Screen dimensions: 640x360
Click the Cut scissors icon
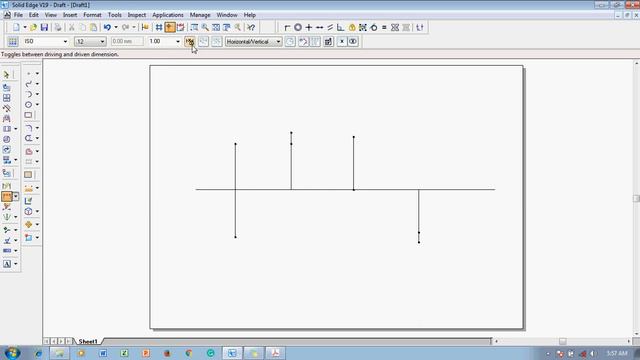pos(71,27)
